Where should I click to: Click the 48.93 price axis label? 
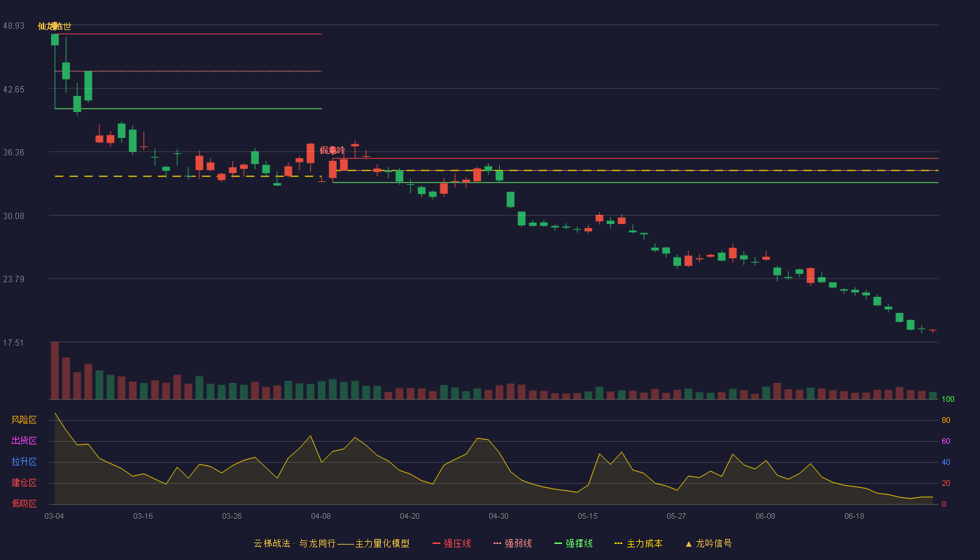(13, 26)
